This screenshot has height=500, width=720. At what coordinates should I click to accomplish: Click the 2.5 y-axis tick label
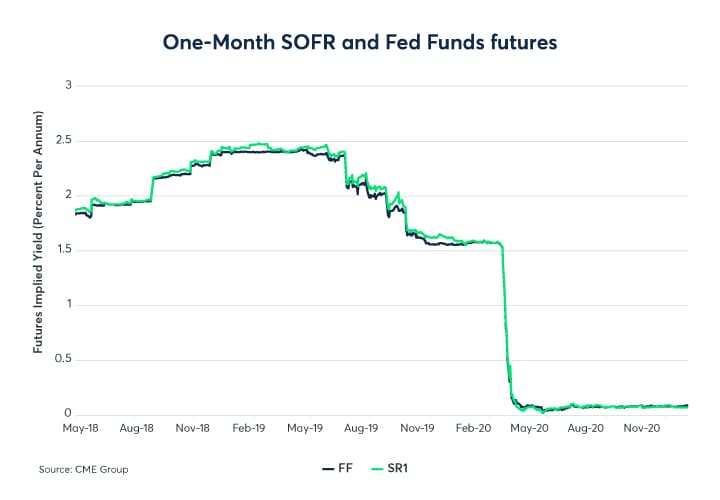click(x=67, y=140)
